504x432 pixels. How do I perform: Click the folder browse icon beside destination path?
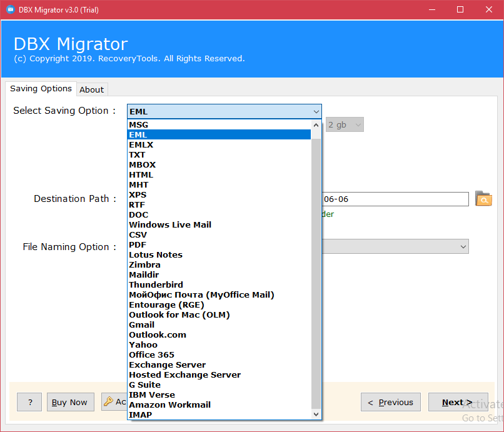point(483,199)
